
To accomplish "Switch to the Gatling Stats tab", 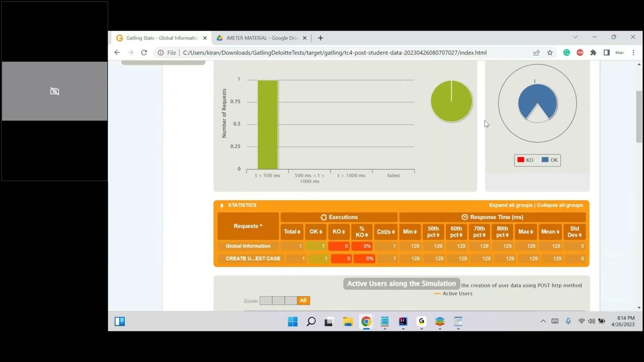I will [162, 38].
